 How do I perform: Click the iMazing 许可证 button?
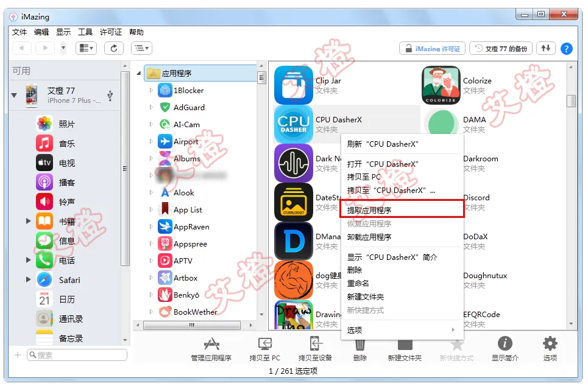pos(433,48)
